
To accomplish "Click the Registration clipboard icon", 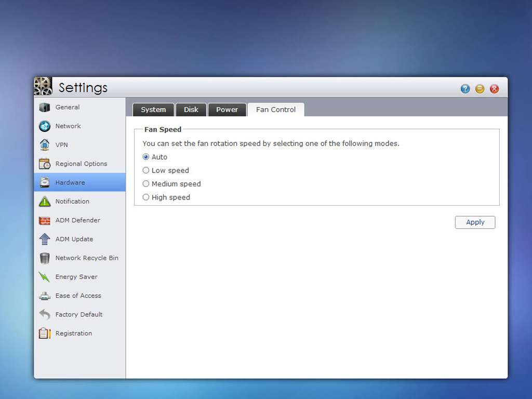I will tap(45, 334).
